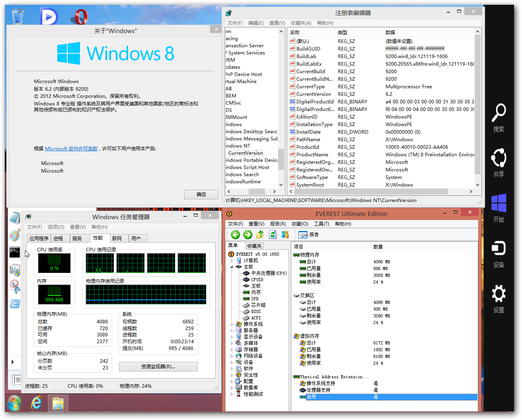The height and width of the screenshot is (420, 522).
Task: Launch Internet Explorer from the taskbar
Action: point(36,403)
